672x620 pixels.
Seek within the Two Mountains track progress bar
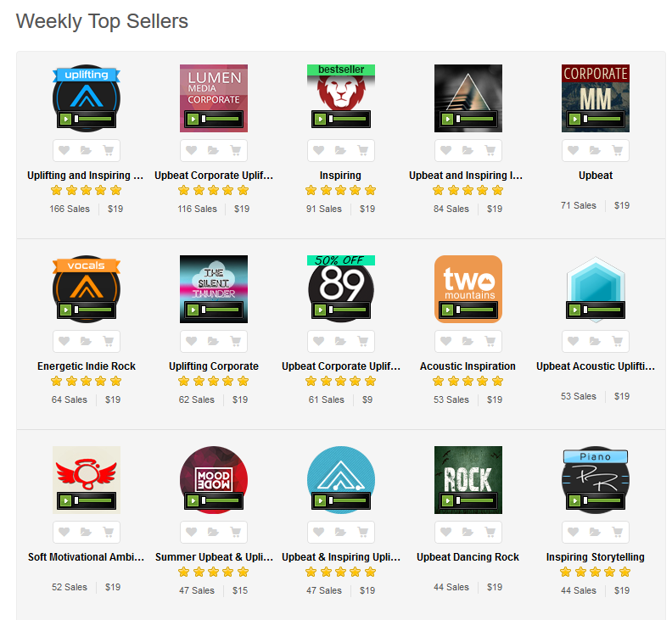pyautogui.click(x=475, y=310)
